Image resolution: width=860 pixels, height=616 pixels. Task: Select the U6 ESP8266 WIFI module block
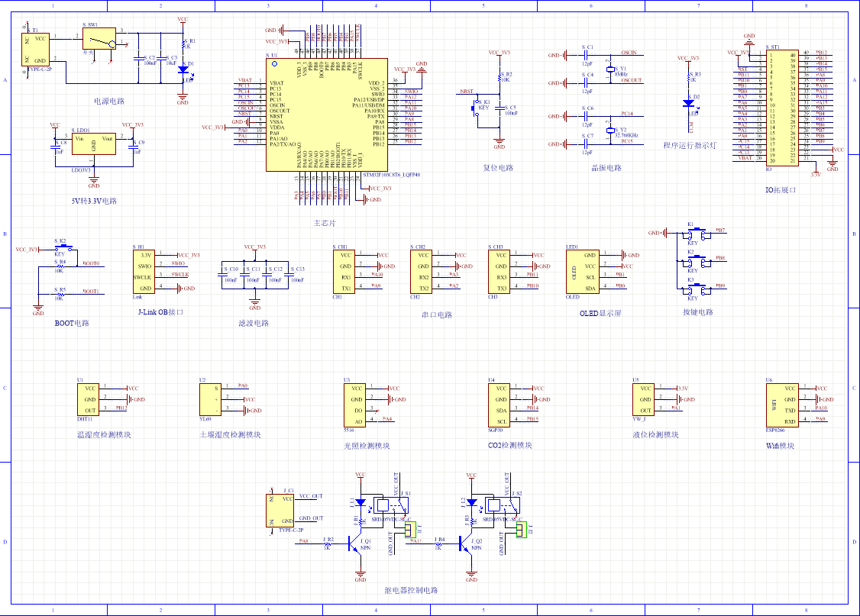coord(783,405)
